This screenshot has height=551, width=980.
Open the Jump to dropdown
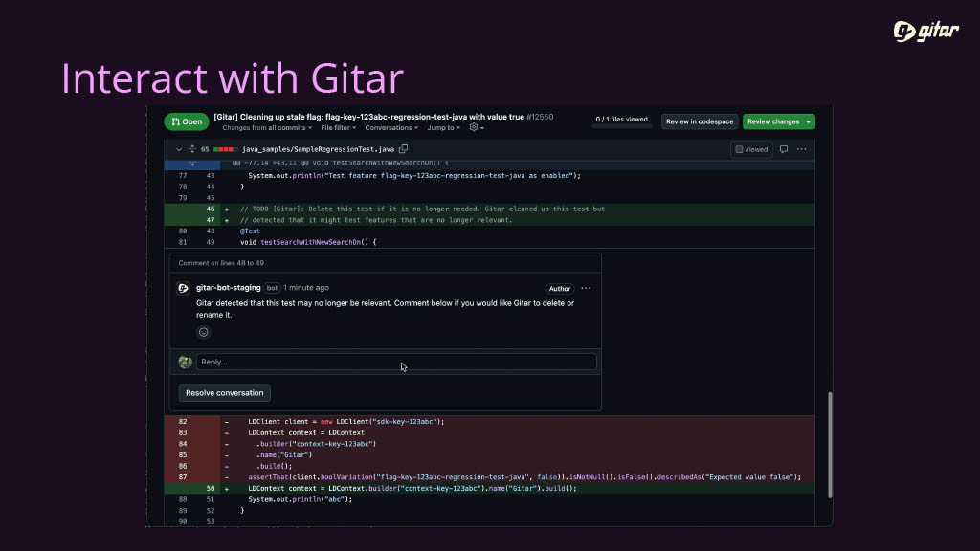443,128
